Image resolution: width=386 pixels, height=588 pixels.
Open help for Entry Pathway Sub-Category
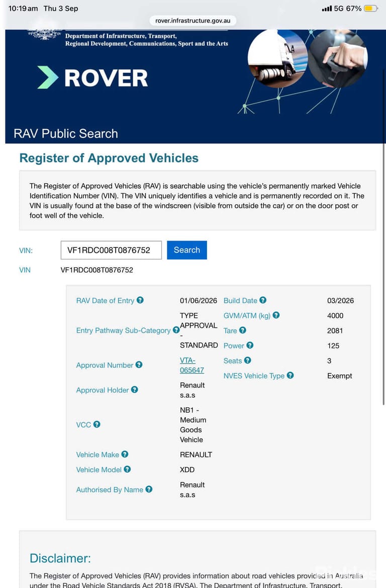click(x=176, y=330)
